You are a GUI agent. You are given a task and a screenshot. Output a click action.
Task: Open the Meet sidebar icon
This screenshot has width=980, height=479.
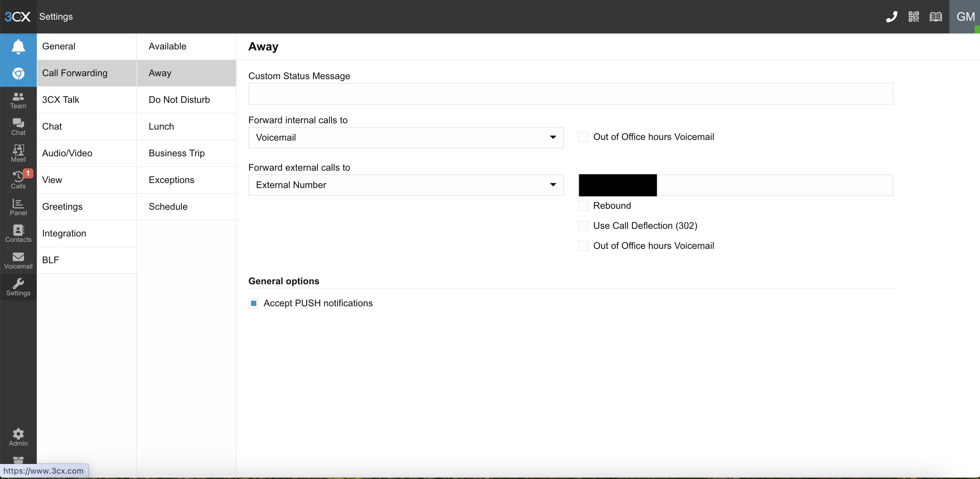[x=18, y=153]
